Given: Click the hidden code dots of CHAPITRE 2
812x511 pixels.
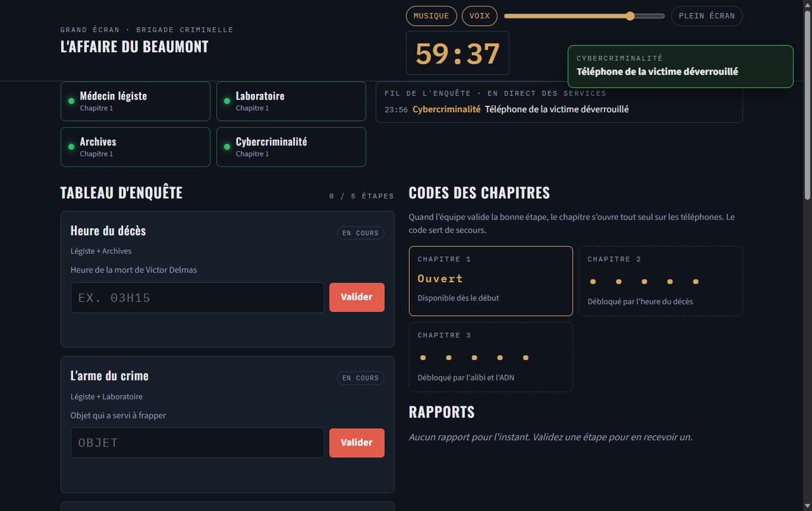Looking at the screenshot, I should (x=644, y=281).
